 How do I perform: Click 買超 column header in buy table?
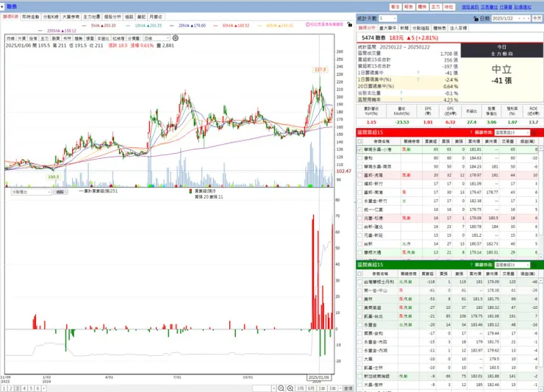(x=431, y=141)
